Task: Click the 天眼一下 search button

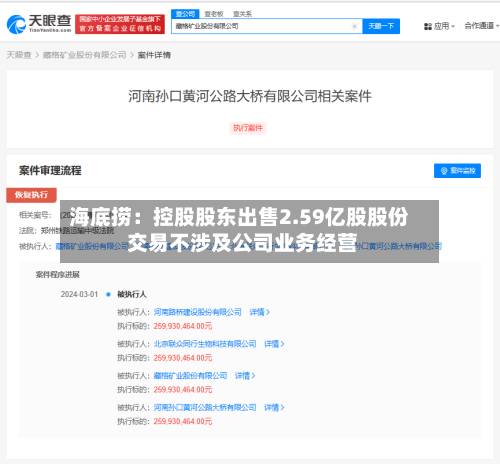Action: [381, 26]
